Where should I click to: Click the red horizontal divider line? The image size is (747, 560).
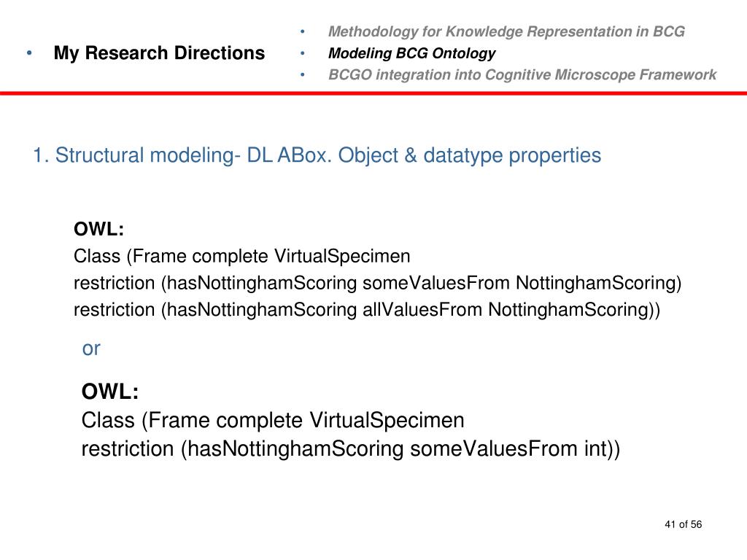(x=373, y=93)
